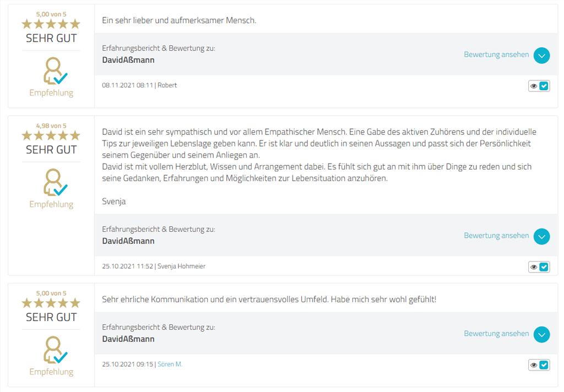Open the Sören M. reviewer link
The width and height of the screenshot is (564, 392).
click(170, 364)
